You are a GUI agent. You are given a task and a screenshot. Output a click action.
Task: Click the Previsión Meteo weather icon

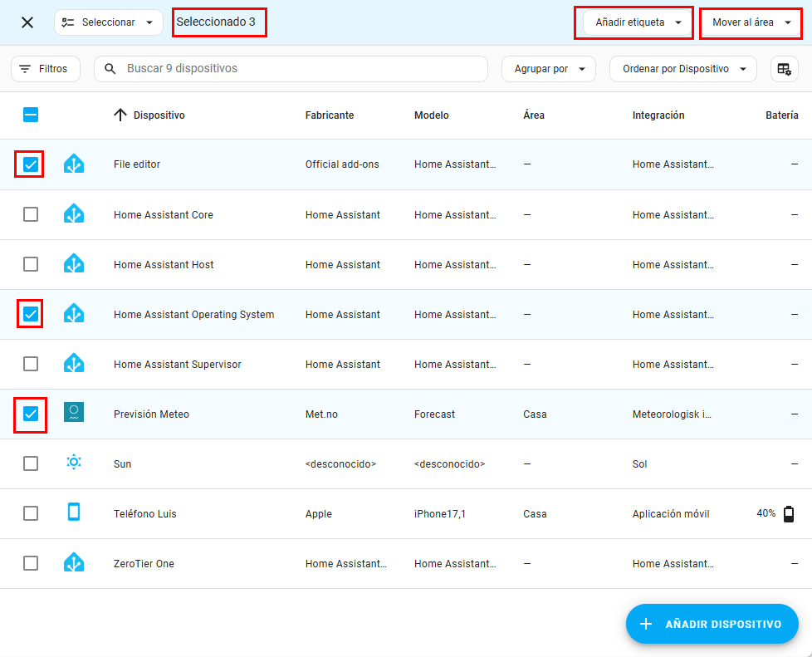pos(74,414)
